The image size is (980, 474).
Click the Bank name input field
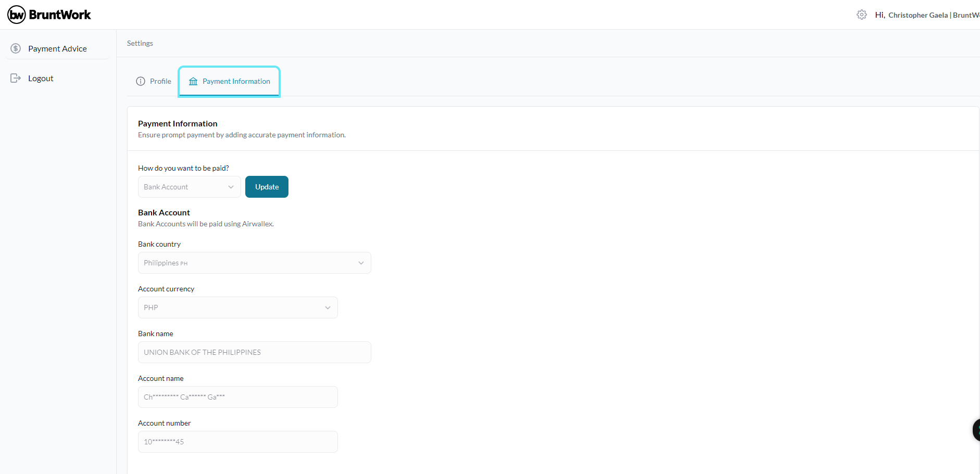point(254,352)
